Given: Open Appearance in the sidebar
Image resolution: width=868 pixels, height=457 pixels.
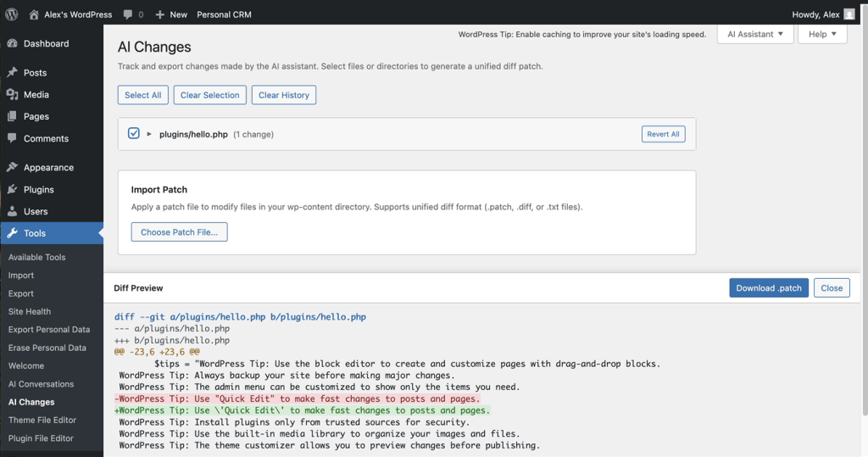Looking at the screenshot, I should tap(48, 168).
